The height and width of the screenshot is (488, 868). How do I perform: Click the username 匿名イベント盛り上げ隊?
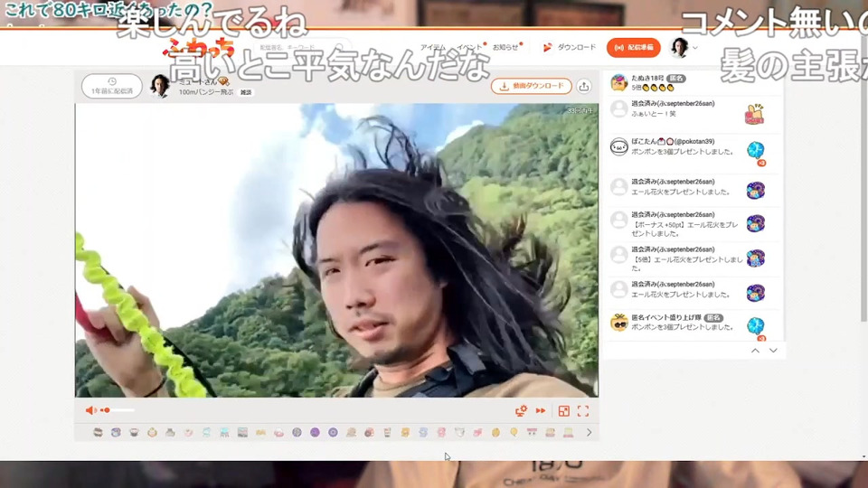pyautogui.click(x=666, y=317)
